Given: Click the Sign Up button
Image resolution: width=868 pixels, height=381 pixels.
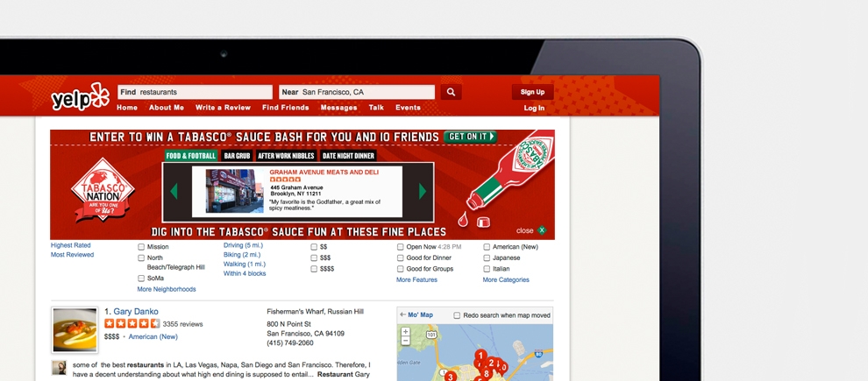Looking at the screenshot, I should point(532,92).
